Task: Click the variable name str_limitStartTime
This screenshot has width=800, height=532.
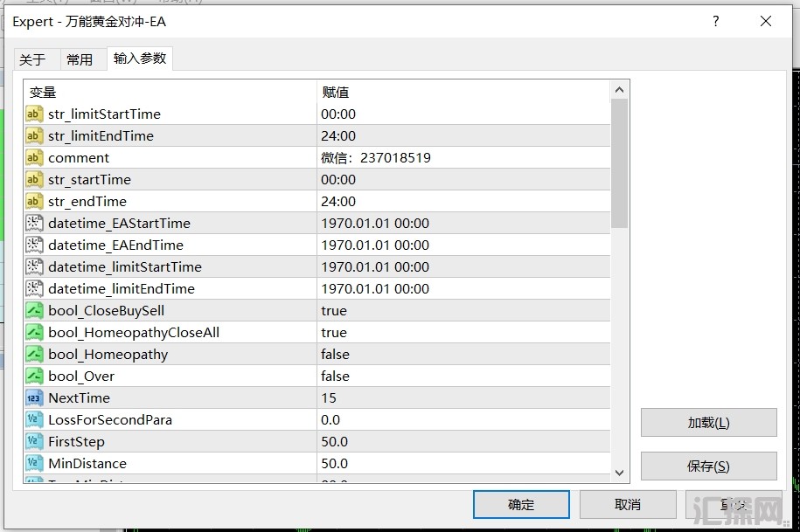Action: (x=105, y=114)
